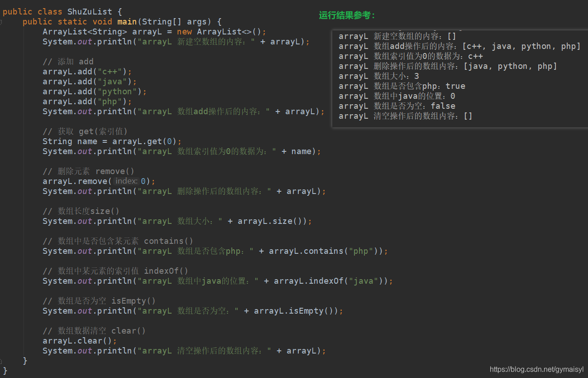This screenshot has height=378, width=588.
Task: Click the line arrayL.add("c++")
Action: click(x=87, y=72)
